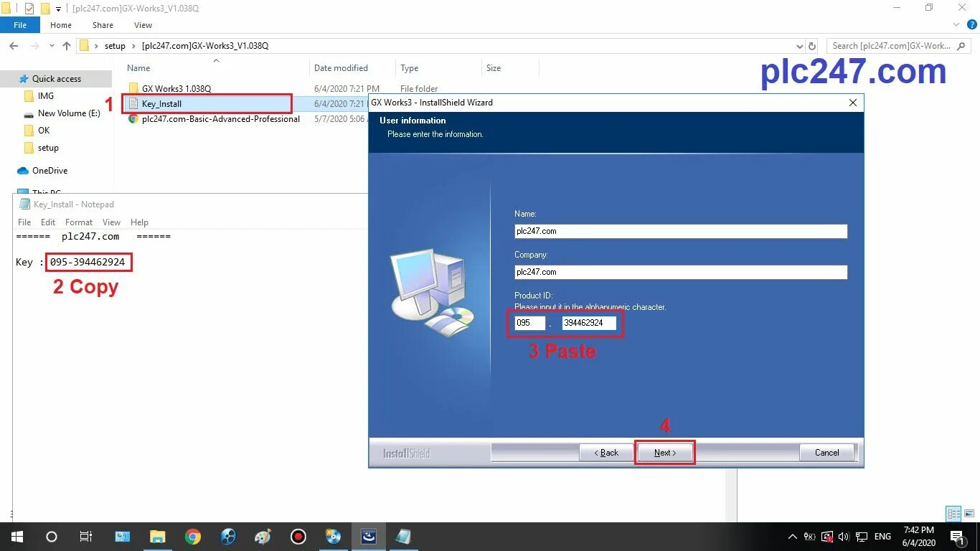Open the Home ribbon tab
Screen dimensions: 980x551
(61, 25)
